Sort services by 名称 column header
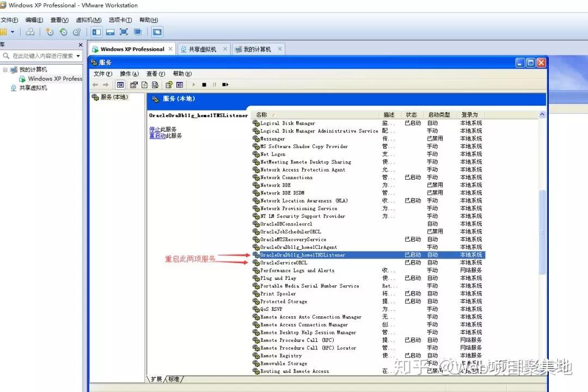The height and width of the screenshot is (392, 588). [316, 115]
